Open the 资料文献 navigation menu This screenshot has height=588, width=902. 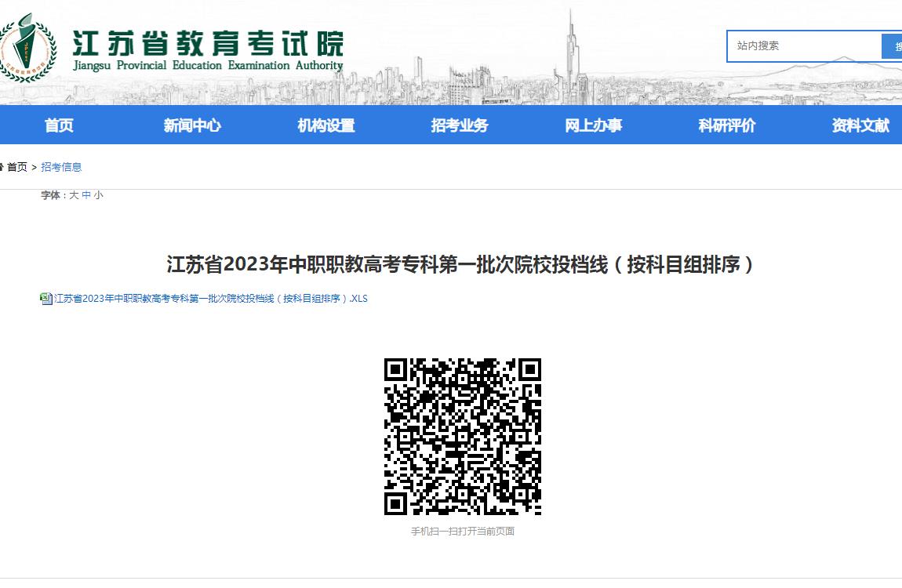860,125
